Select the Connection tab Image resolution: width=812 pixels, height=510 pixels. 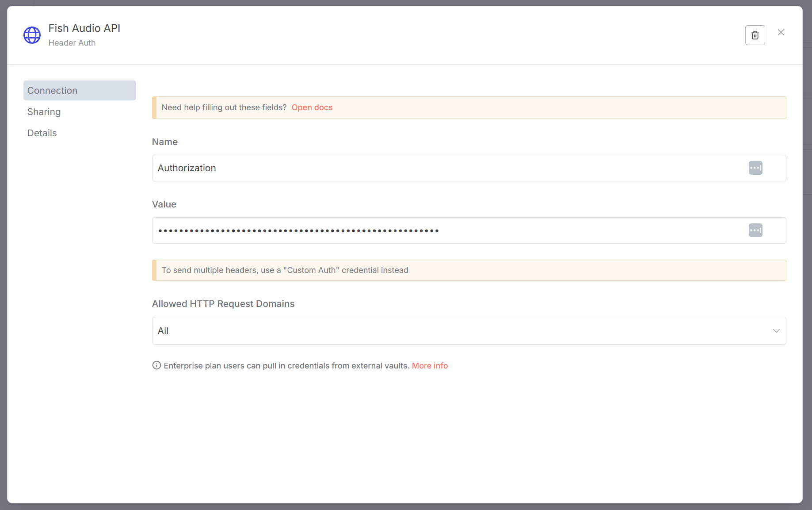[x=80, y=90]
